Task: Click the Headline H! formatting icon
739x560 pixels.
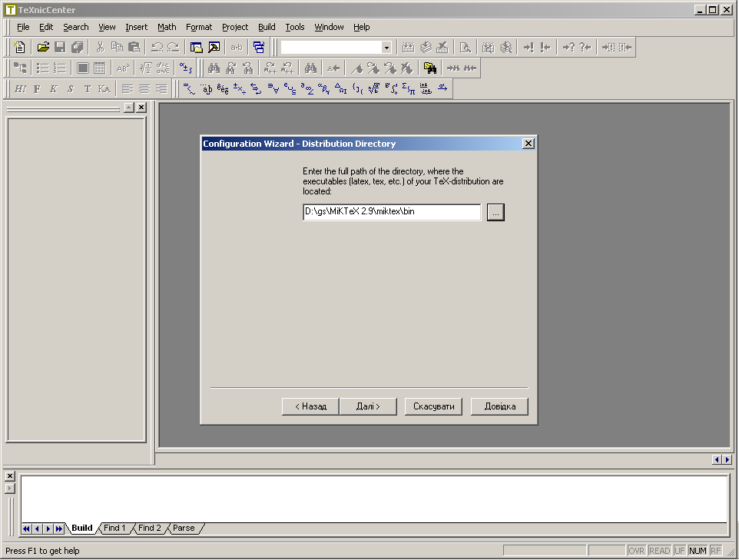Action: coord(20,89)
